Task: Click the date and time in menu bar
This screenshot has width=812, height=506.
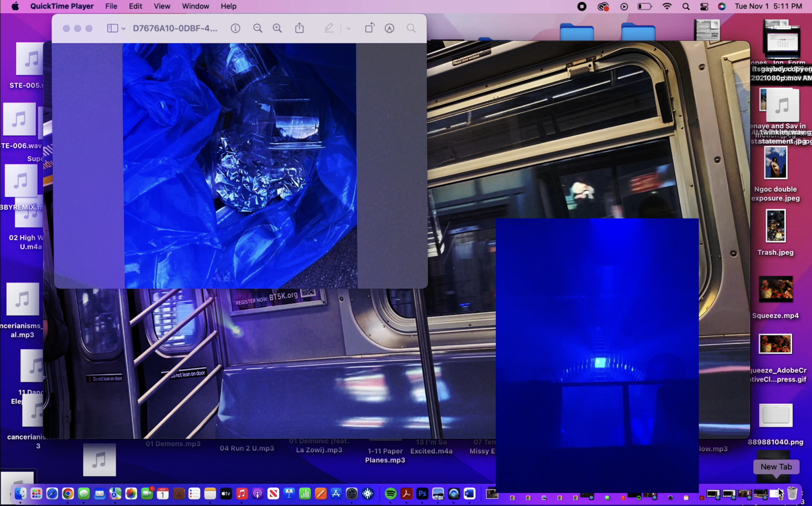Action: tap(768, 6)
